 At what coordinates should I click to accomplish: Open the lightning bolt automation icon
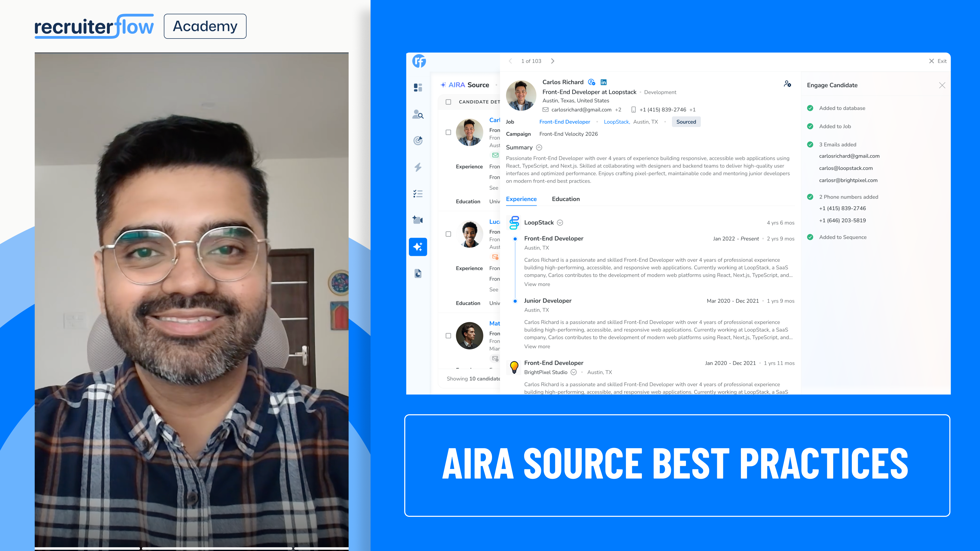tap(418, 167)
